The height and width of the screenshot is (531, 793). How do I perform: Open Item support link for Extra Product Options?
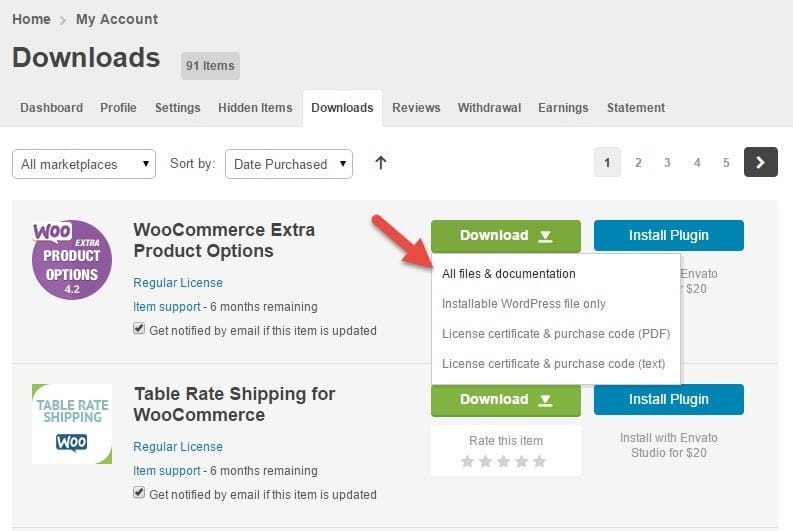tap(167, 307)
